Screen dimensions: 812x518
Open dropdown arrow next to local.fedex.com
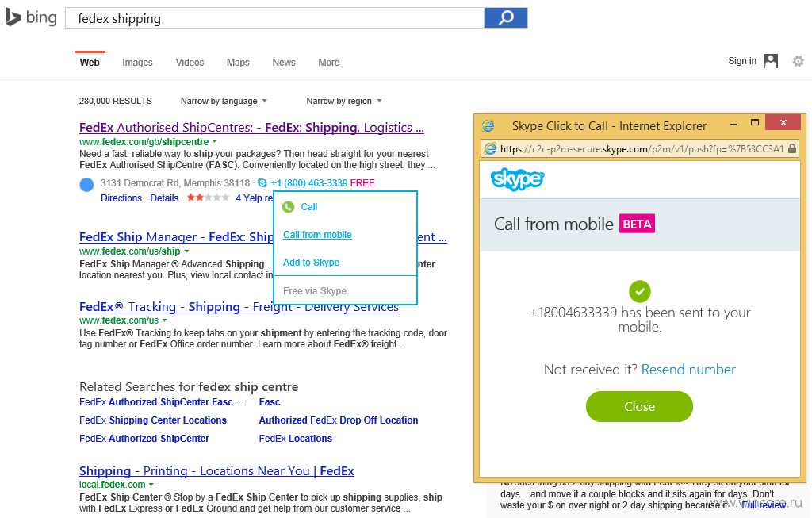click(151, 485)
